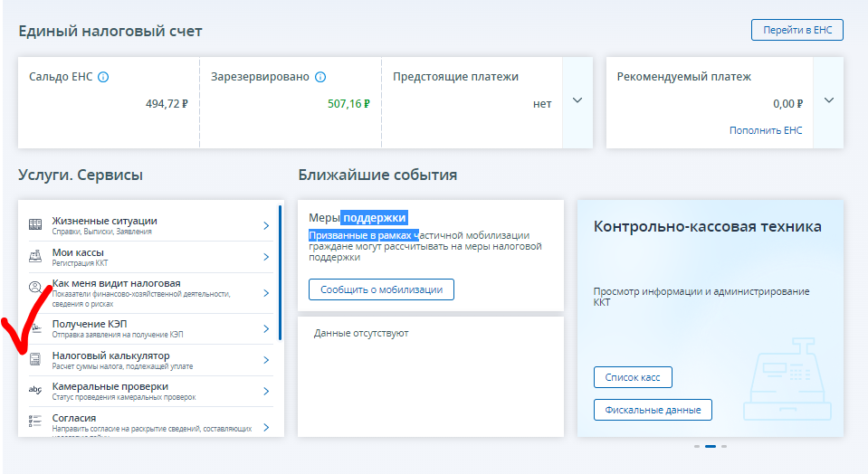Click the services list vertical scrollbar
868x474 pixels.
(x=280, y=272)
